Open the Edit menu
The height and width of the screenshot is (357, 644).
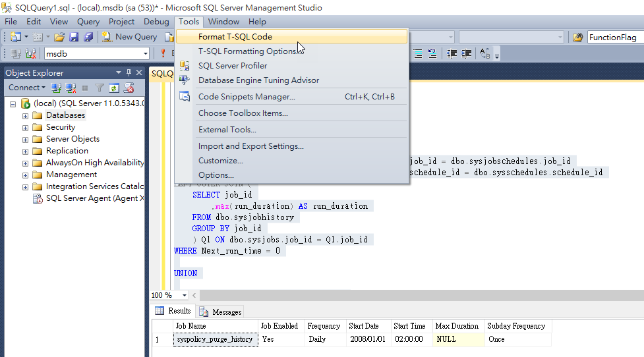point(34,22)
